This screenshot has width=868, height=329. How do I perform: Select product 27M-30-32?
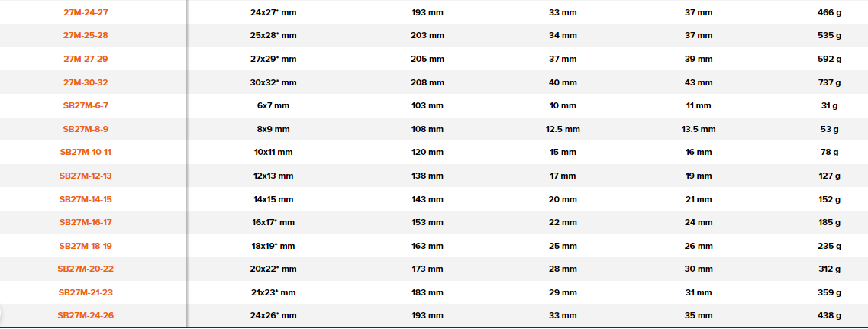86,82
